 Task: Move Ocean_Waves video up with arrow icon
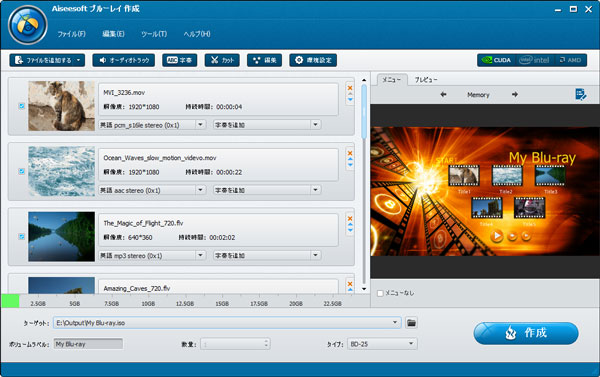tap(350, 159)
